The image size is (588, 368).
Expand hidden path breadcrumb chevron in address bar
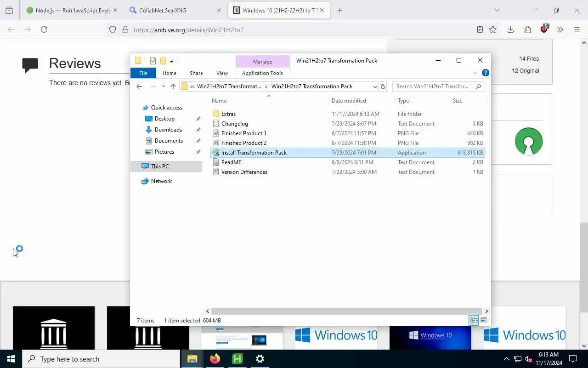pyautogui.click(x=192, y=86)
